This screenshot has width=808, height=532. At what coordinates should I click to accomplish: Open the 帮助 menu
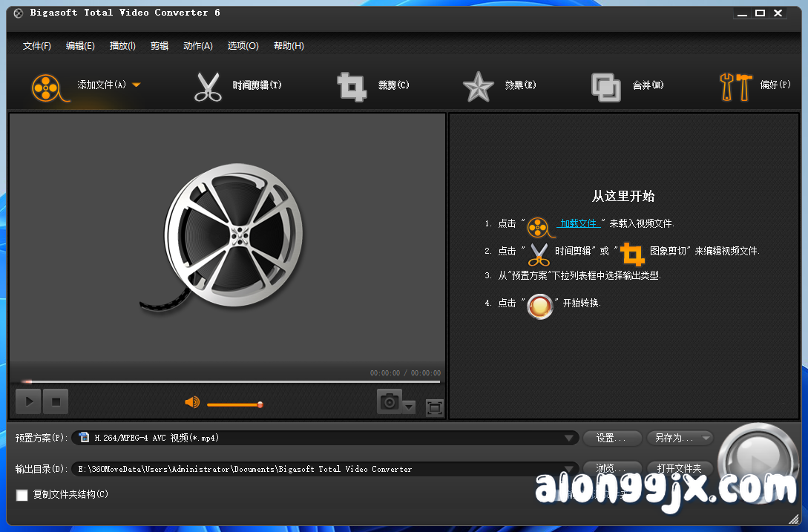tap(287, 45)
